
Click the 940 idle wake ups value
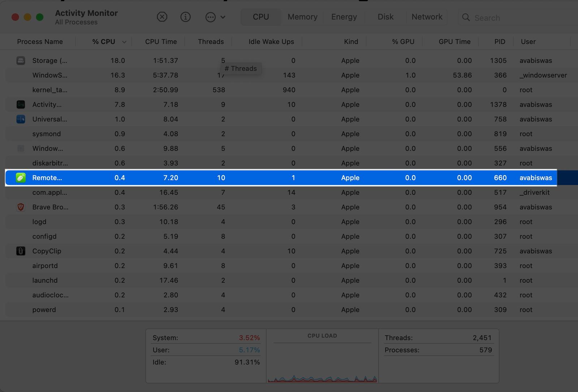coord(289,90)
